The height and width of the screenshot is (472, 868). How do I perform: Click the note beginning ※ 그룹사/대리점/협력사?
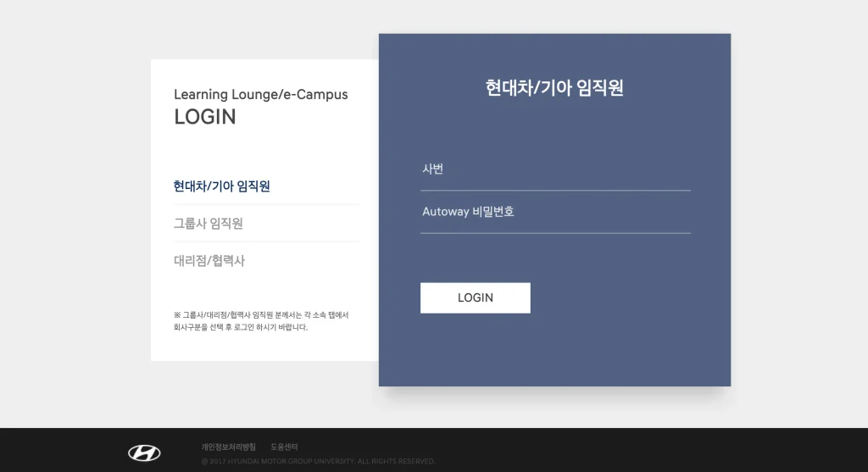(261, 321)
